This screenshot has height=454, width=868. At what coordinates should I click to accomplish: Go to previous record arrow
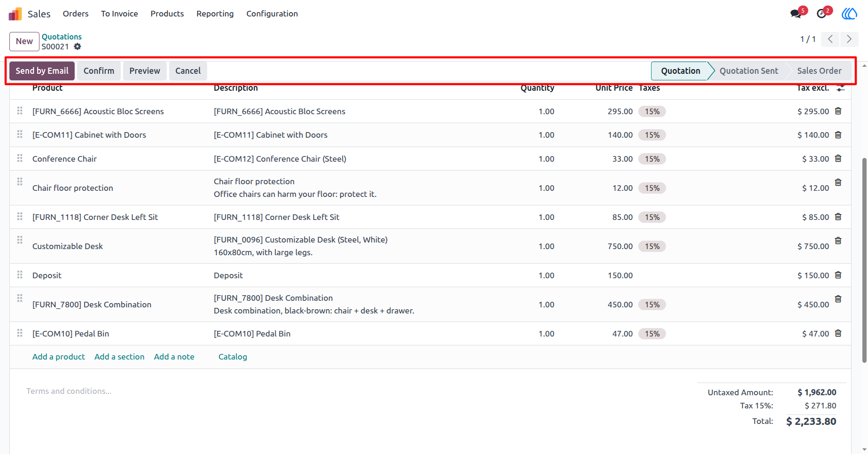pos(830,39)
